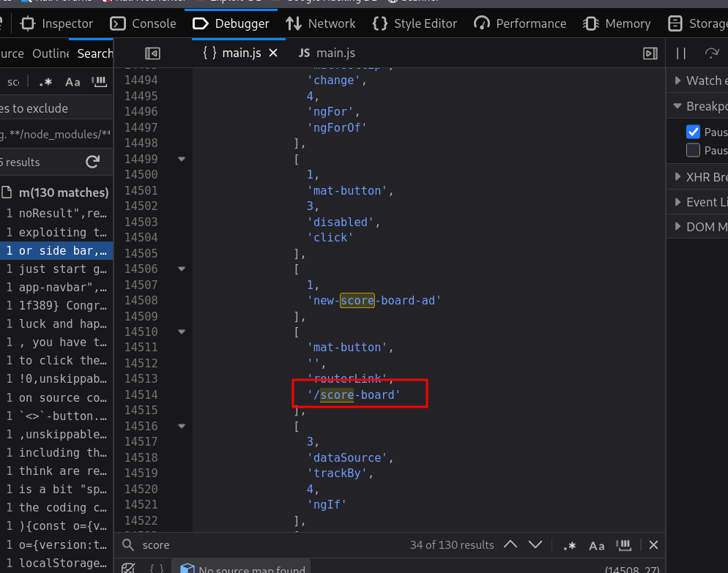Collapse the breakpoints pane with the right toggle icon
728x573 pixels.
pos(650,53)
